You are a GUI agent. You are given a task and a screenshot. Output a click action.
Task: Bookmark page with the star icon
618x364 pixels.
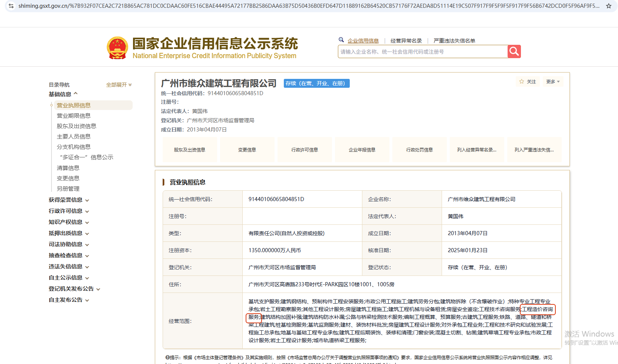coord(608,6)
